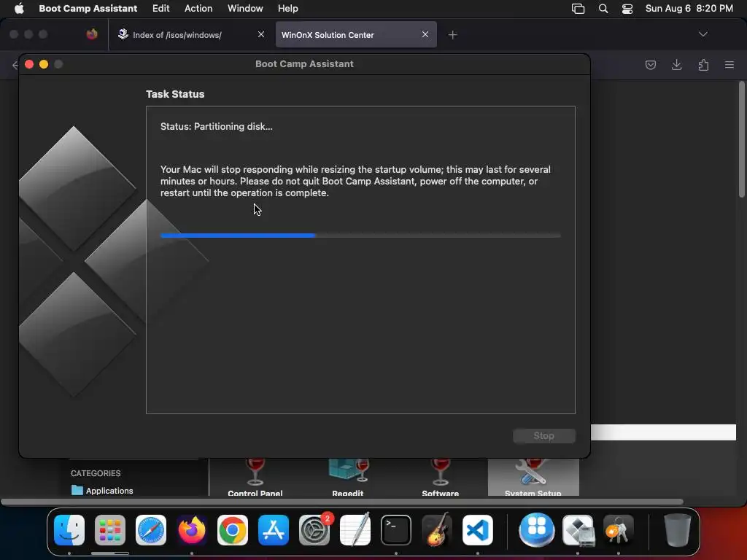
Task: Open Google Chrome from the Dock
Action: click(x=233, y=530)
